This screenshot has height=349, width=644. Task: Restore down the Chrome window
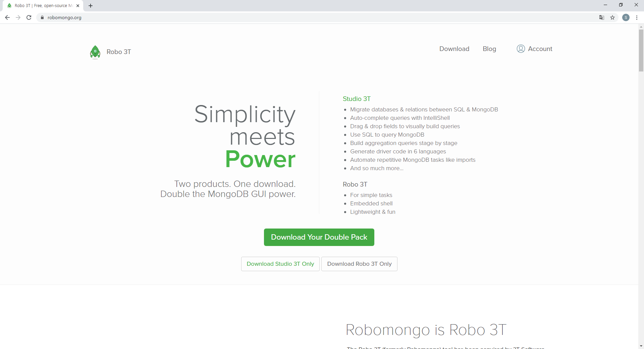pyautogui.click(x=621, y=5)
